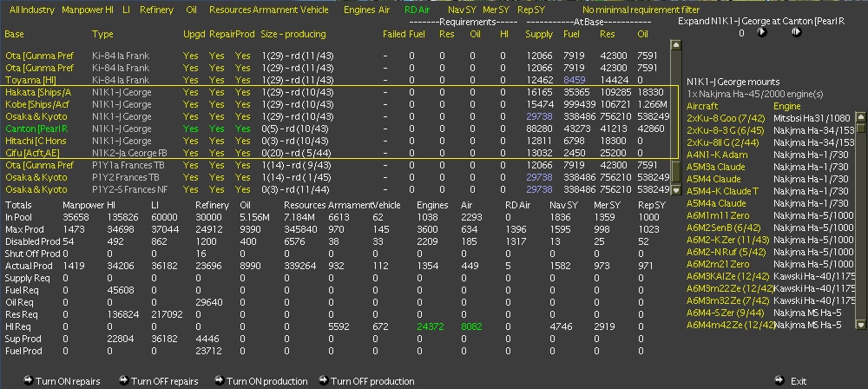The image size is (868, 389).
Task: Select A6M4m42 Ze (12/42) aircraft
Action: (x=730, y=326)
